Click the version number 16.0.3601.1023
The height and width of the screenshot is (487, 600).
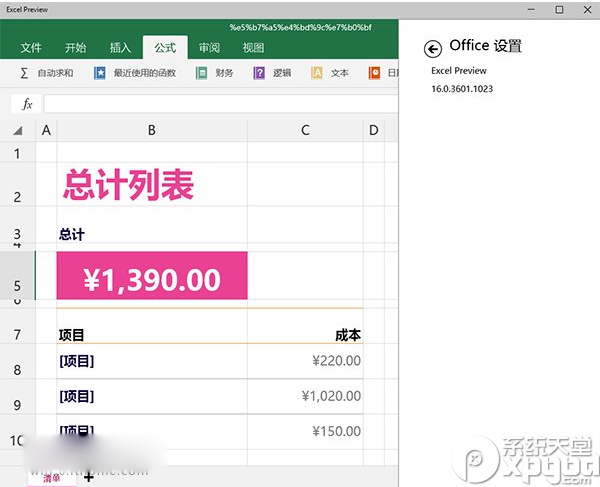pos(462,89)
